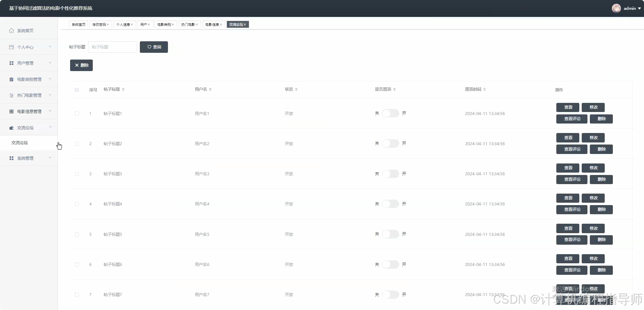Expand the 用户管理 menu chevron

[50, 63]
